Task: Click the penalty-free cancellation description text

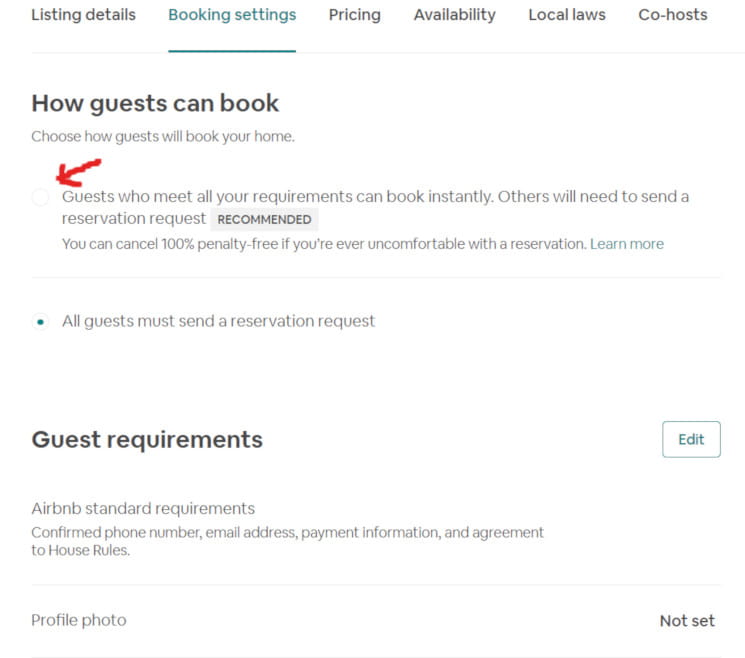Action: [323, 244]
